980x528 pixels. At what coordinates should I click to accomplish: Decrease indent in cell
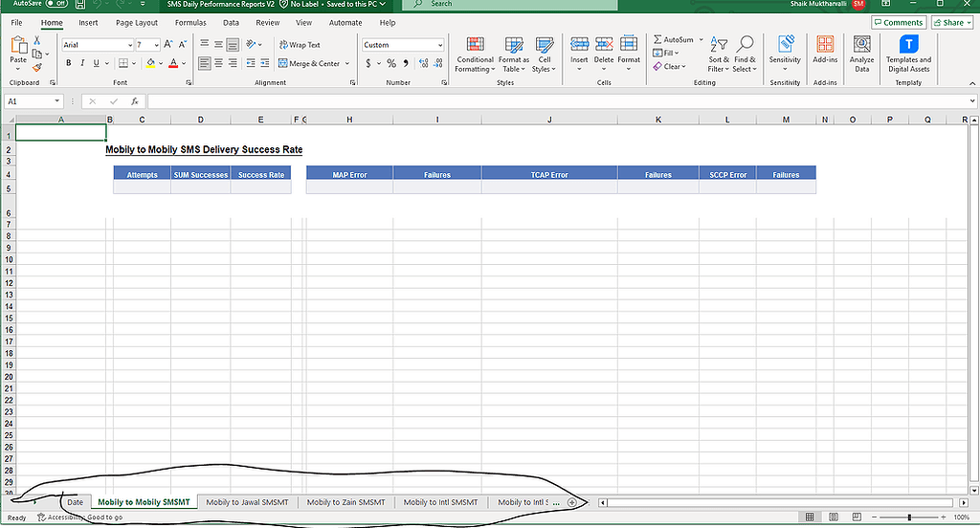[x=251, y=63]
